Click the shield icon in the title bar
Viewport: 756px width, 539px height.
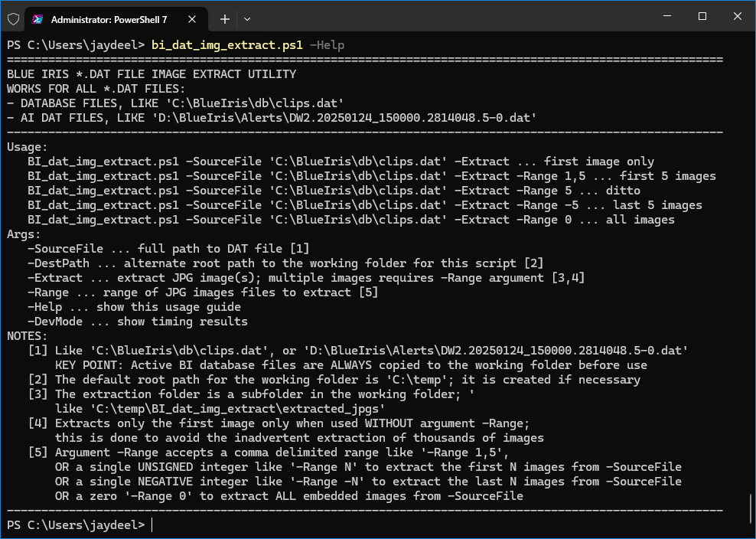(x=13, y=19)
